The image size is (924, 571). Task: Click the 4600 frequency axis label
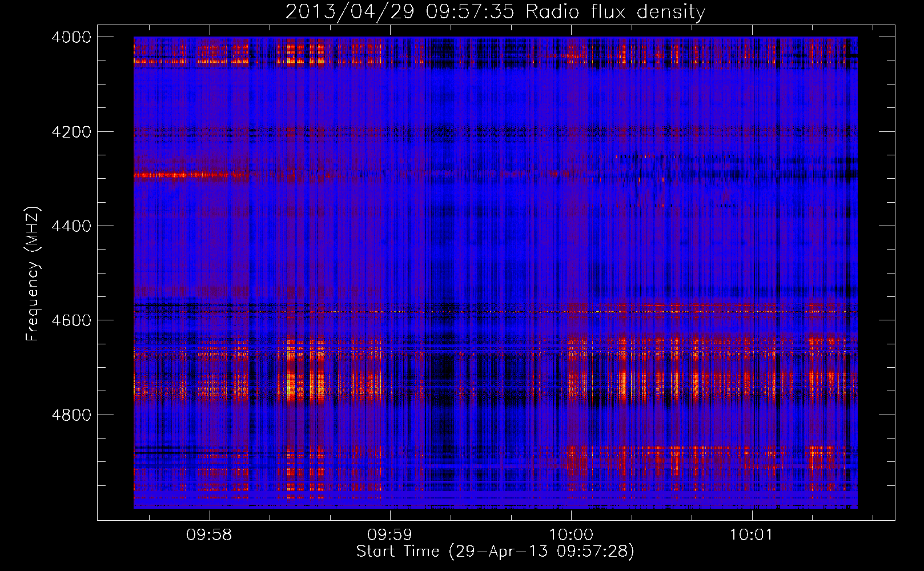pos(71,320)
